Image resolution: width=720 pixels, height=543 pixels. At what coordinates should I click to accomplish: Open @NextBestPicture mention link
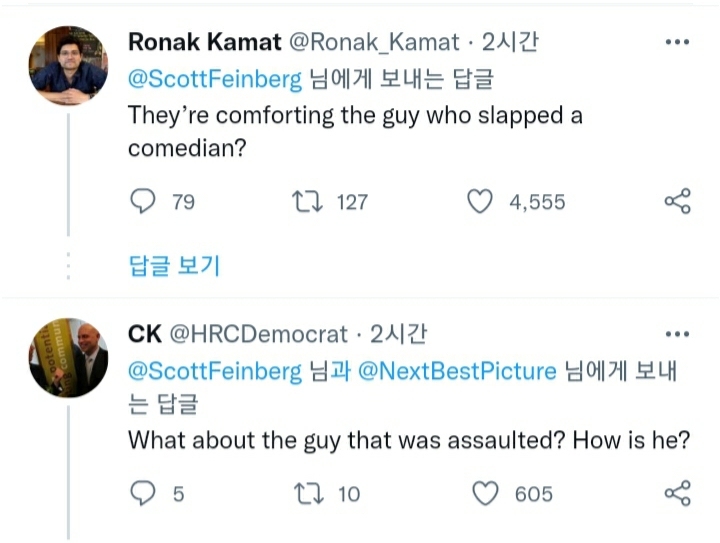pos(456,371)
